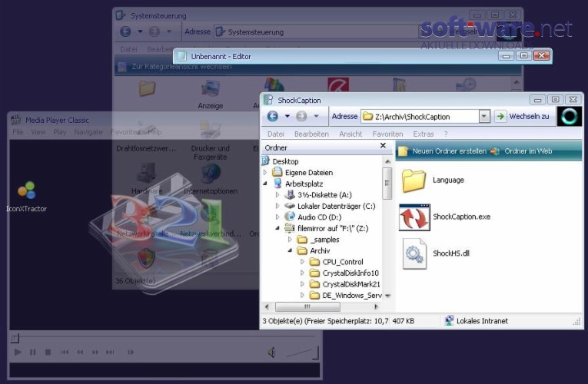
Task: Open Play menu in Media Player Classic
Action: (x=60, y=132)
